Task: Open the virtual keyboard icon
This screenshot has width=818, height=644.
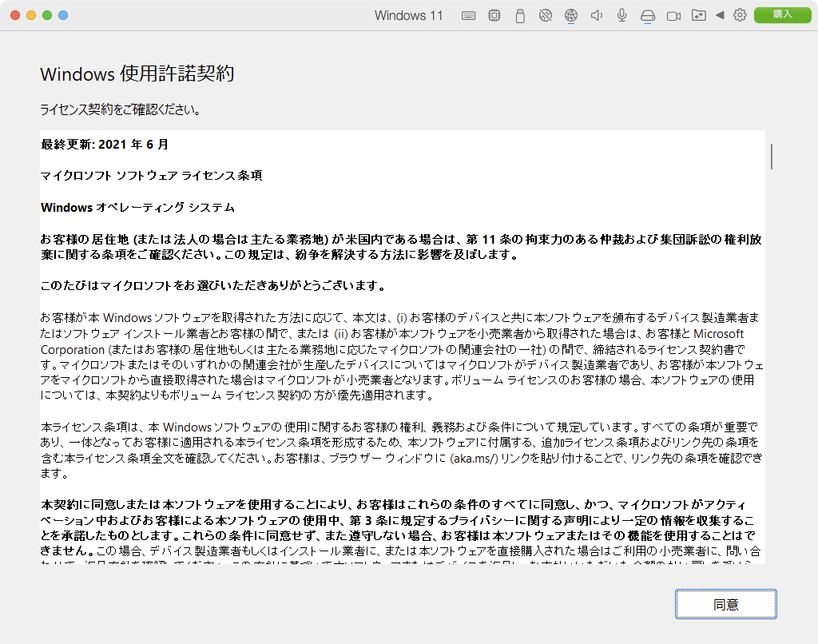Action: point(468,14)
